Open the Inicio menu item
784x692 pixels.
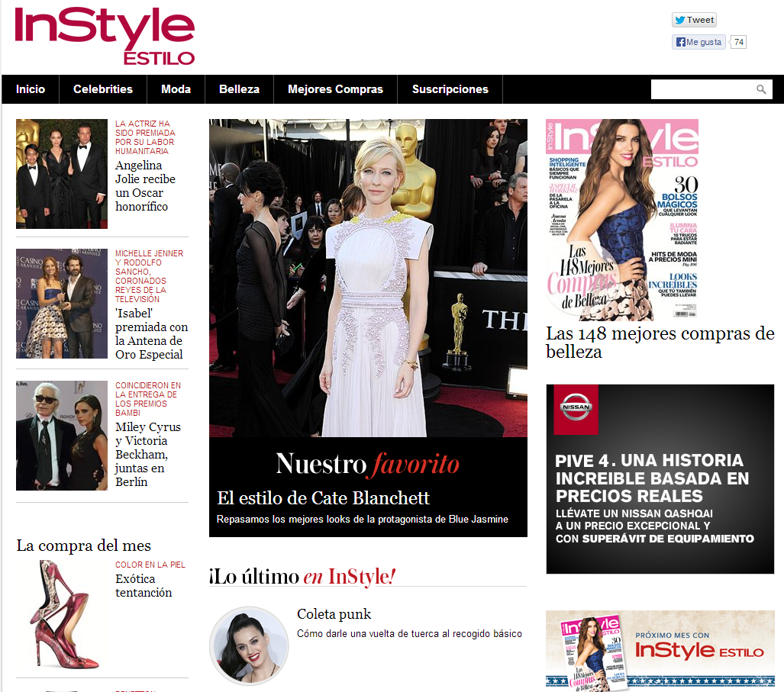(31, 89)
